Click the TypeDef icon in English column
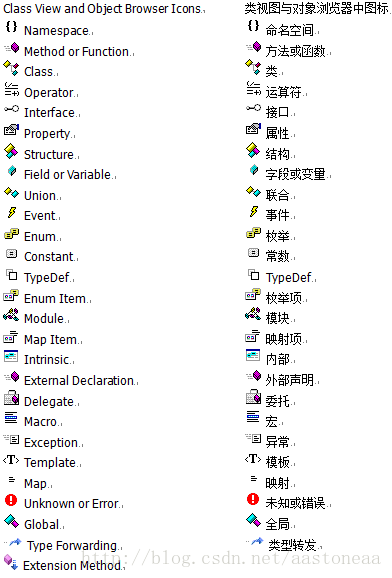This screenshot has height=578, width=392. coord(11,275)
